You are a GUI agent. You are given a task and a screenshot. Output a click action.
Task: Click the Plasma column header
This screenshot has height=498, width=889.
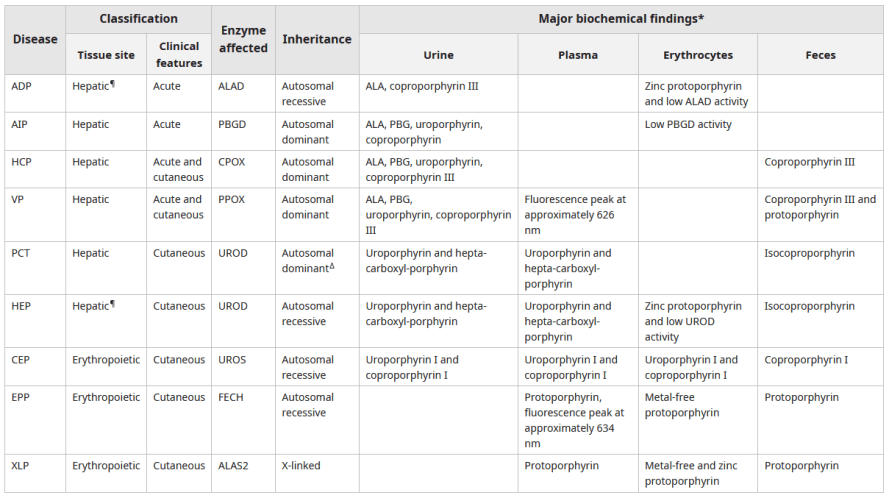pos(578,55)
